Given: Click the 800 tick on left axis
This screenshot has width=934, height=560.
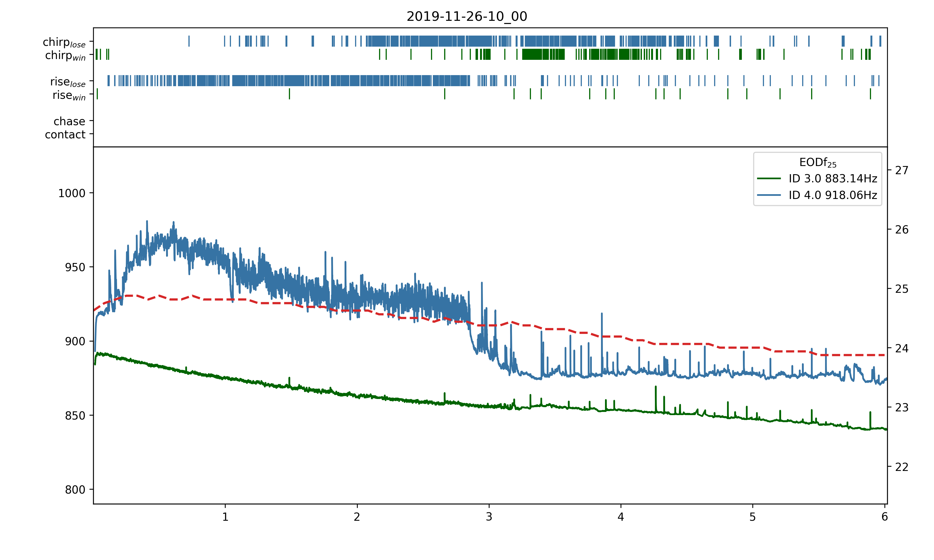Looking at the screenshot, I should pyautogui.click(x=75, y=490).
